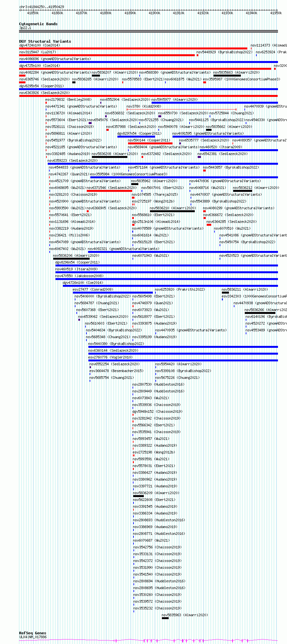This screenshot has width=287, height=644.
Task: Click the nsv6360144 (Sedlazeck2020) label
Action: tap(113, 350)
